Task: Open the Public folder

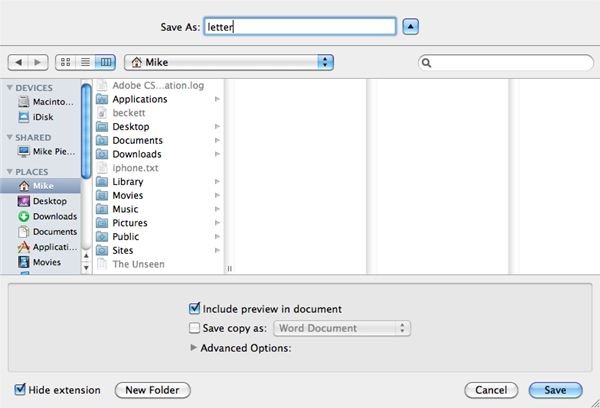Action: click(x=158, y=237)
